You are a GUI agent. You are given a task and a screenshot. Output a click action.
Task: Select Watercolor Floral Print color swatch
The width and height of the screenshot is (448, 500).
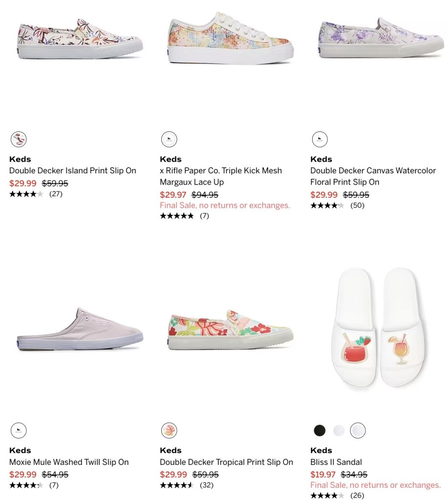pyautogui.click(x=320, y=140)
